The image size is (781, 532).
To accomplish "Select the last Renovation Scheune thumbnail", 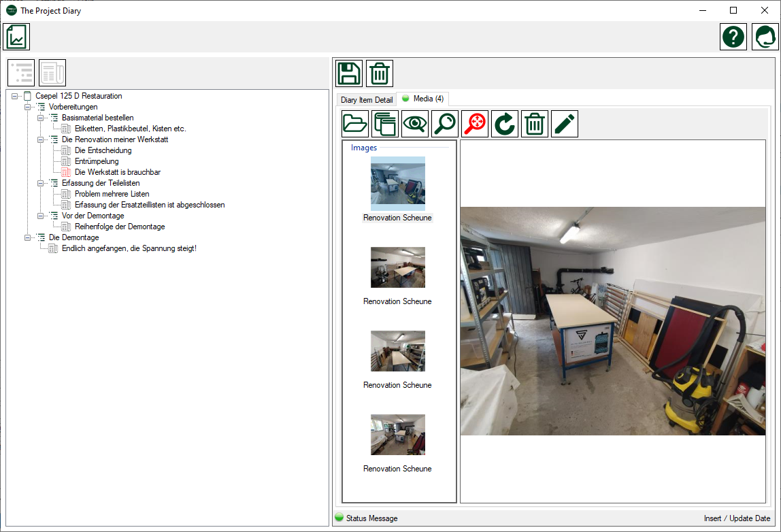I will pos(398,435).
